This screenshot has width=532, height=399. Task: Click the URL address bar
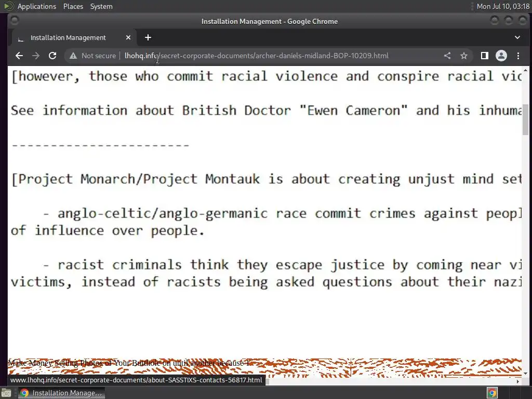click(x=256, y=56)
